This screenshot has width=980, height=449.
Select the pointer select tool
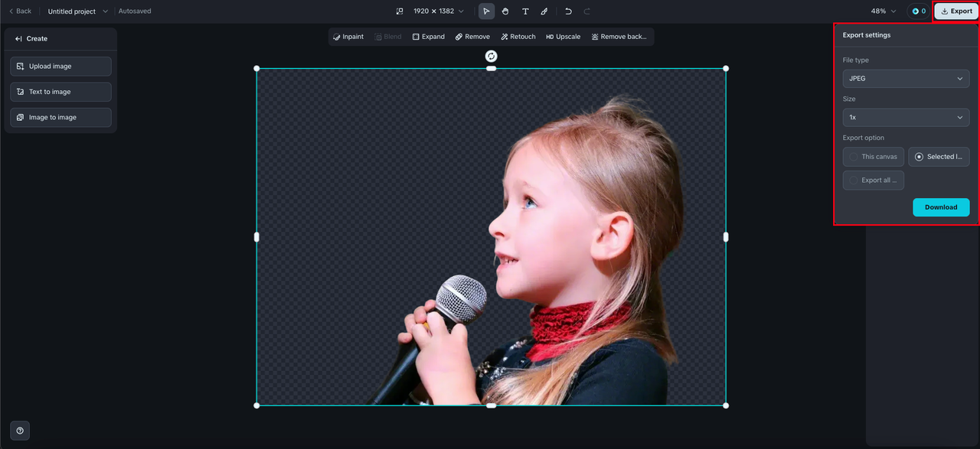pyautogui.click(x=486, y=11)
